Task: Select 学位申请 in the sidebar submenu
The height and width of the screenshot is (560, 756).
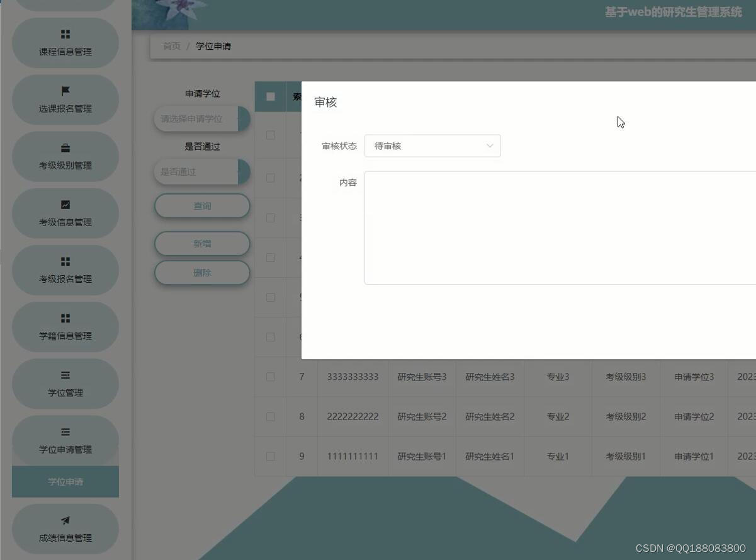Action: tap(65, 481)
